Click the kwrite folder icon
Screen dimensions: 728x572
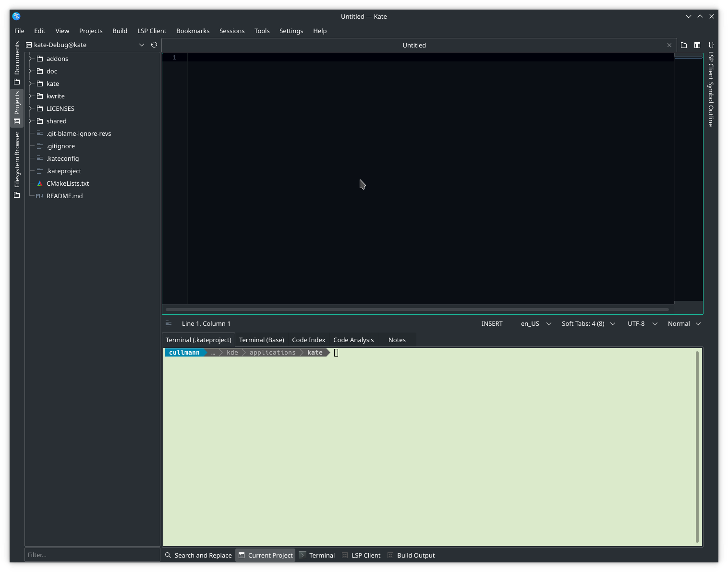40,96
